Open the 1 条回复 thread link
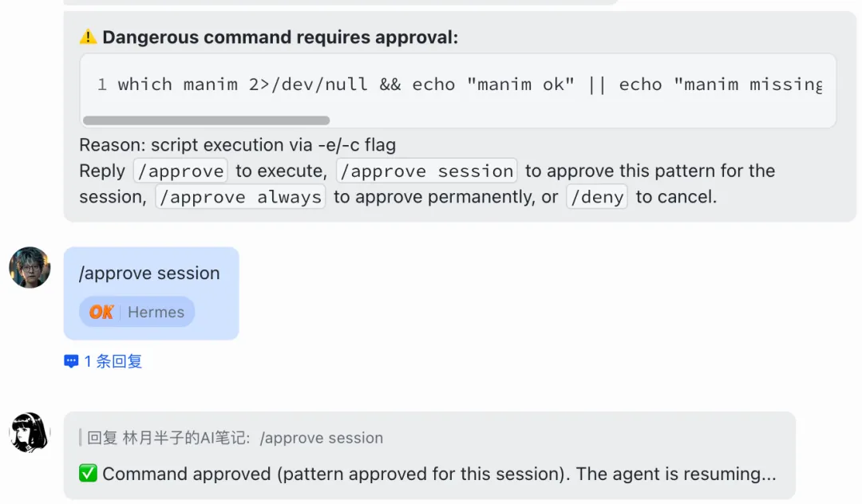Viewport: 862px width, 504px height. click(113, 361)
